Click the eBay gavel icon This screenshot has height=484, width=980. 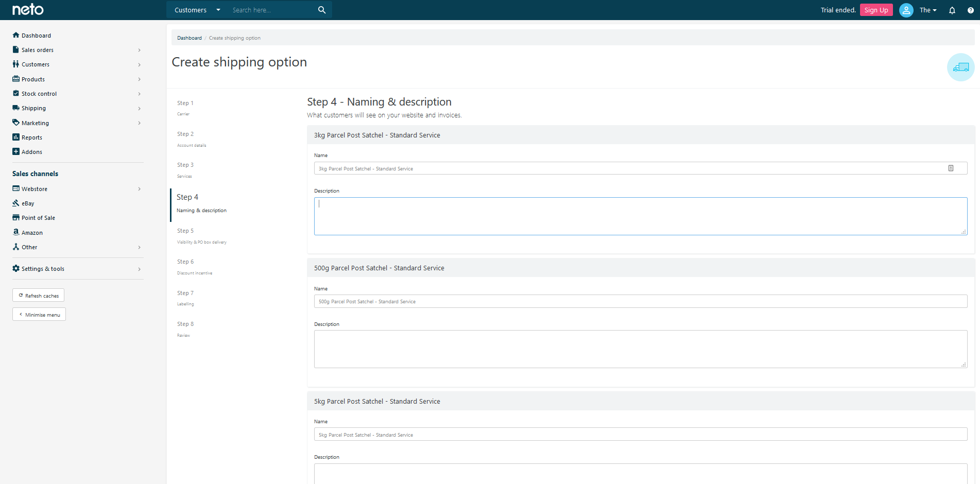[x=16, y=203]
